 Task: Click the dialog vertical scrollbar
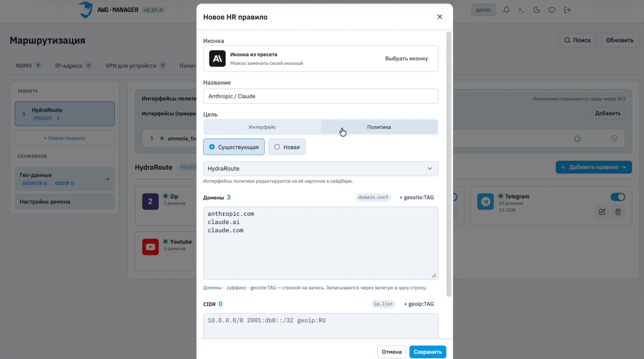[x=449, y=164]
